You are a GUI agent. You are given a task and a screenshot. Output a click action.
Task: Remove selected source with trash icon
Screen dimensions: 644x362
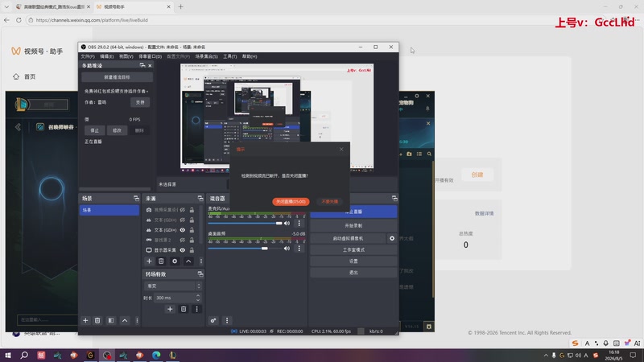[x=161, y=261]
